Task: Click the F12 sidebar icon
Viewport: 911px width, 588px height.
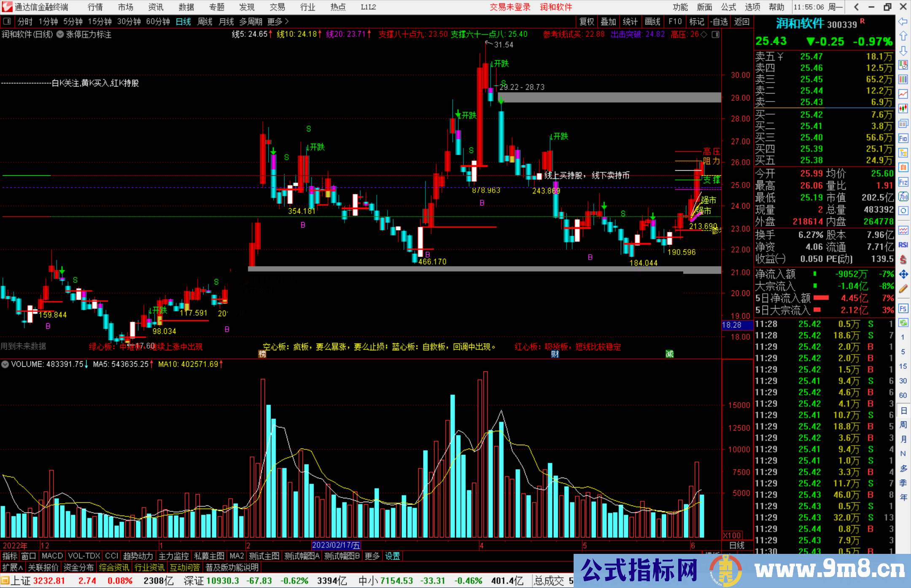Action: [x=903, y=182]
